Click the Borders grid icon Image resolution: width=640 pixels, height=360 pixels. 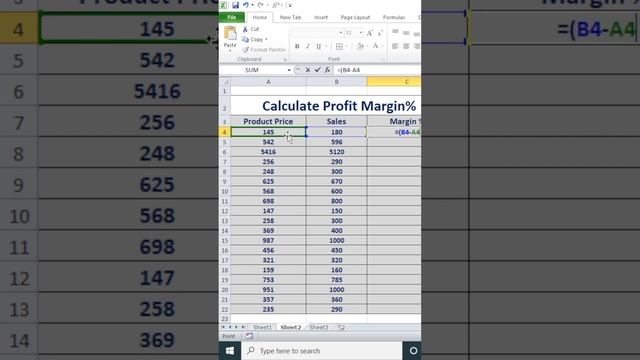coord(339,47)
